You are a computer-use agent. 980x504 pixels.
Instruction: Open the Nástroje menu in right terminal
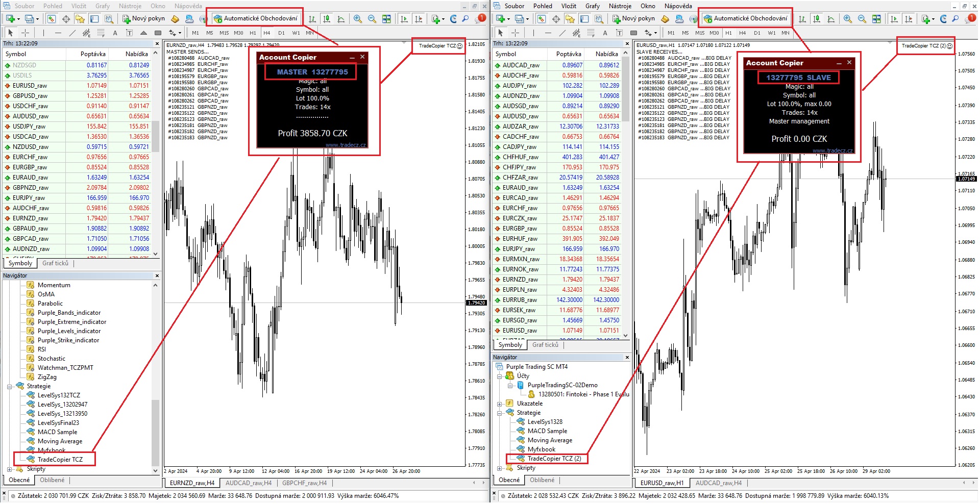(620, 6)
